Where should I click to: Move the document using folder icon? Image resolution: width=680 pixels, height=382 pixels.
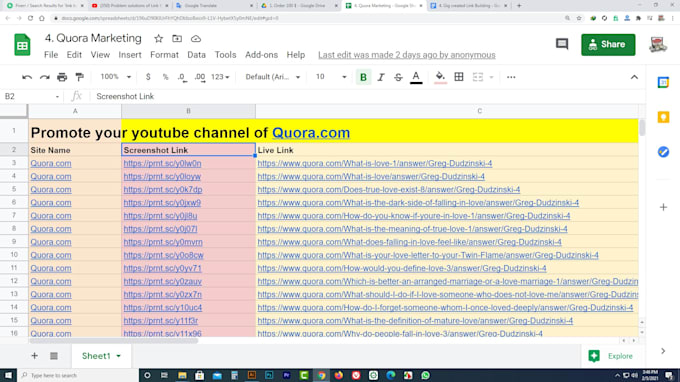pyautogui.click(x=177, y=39)
